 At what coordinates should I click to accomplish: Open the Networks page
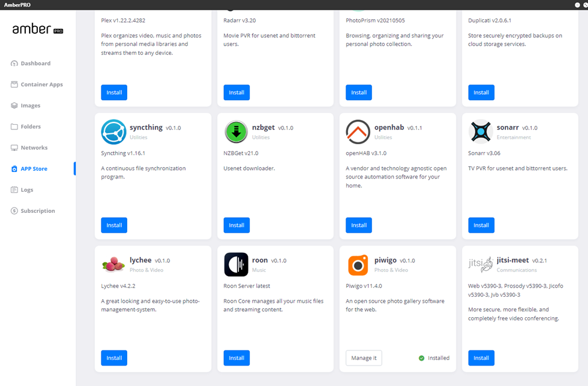tap(34, 147)
